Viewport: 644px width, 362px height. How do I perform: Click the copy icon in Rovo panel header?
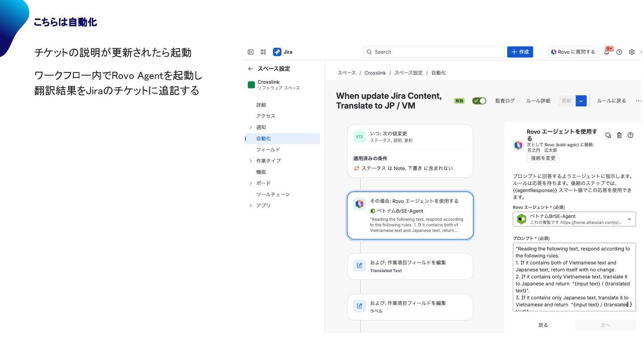pos(608,135)
